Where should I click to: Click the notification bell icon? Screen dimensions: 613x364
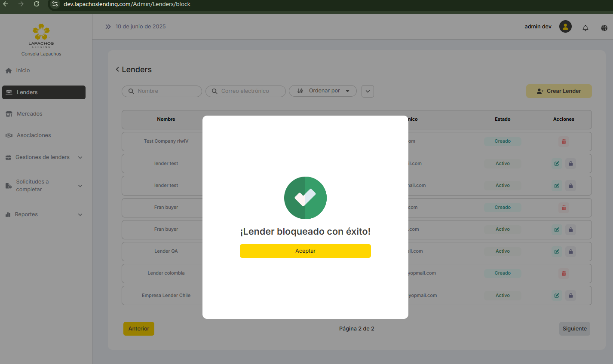coord(585,28)
